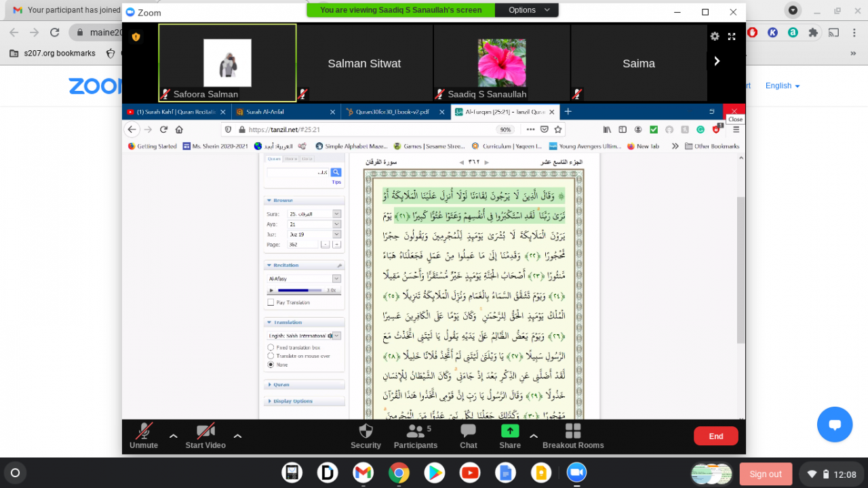The width and height of the screenshot is (868, 488).
Task: Collapse the Browse section
Action: click(304, 201)
